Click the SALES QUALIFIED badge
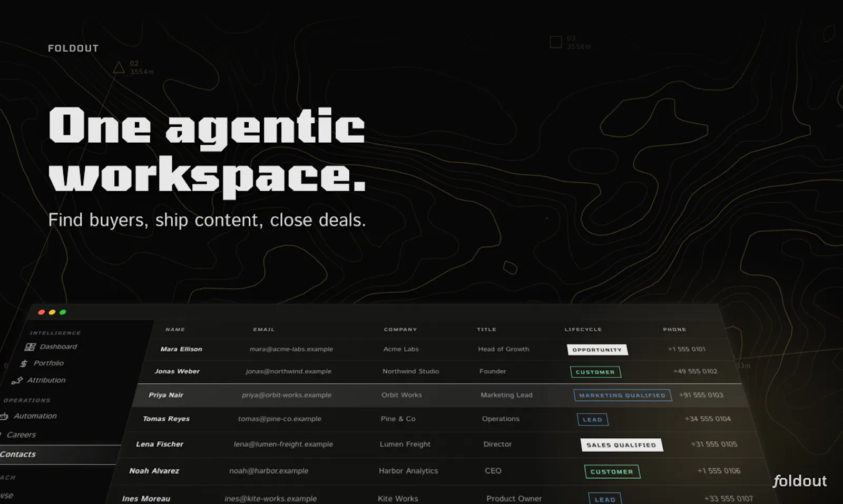The image size is (843, 504). pos(621,445)
